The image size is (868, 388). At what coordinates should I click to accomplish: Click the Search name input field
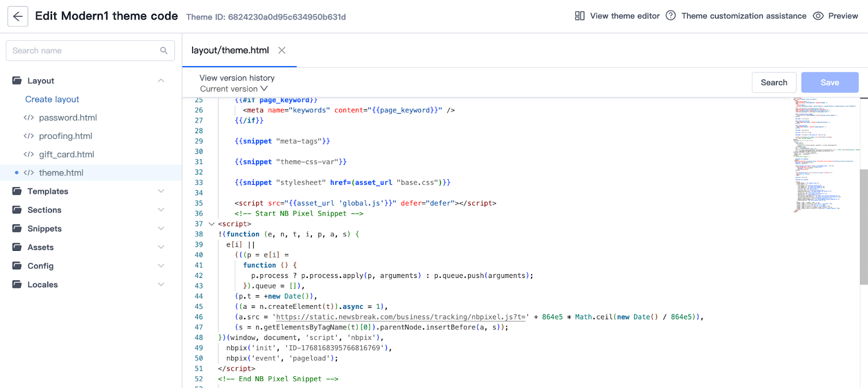point(90,50)
